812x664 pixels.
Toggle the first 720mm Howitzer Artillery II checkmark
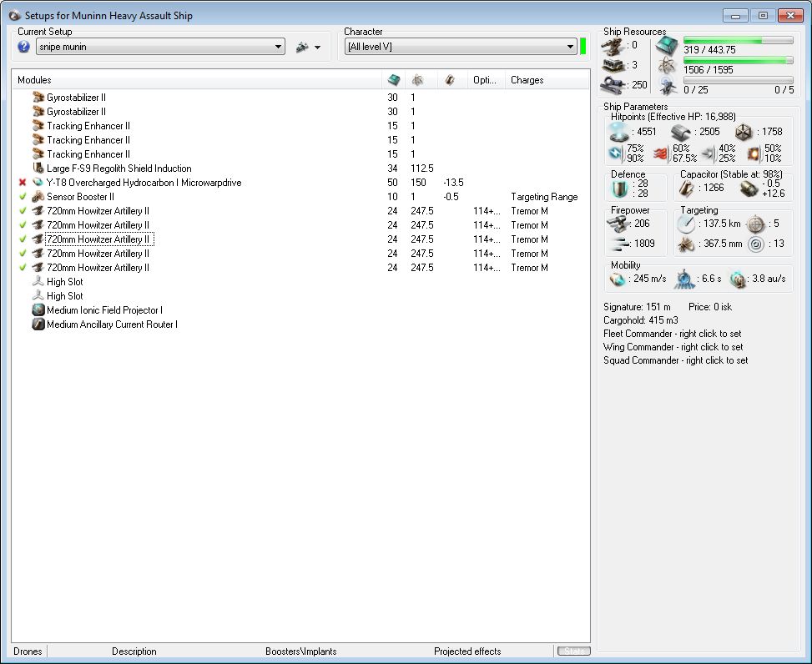[x=23, y=211]
